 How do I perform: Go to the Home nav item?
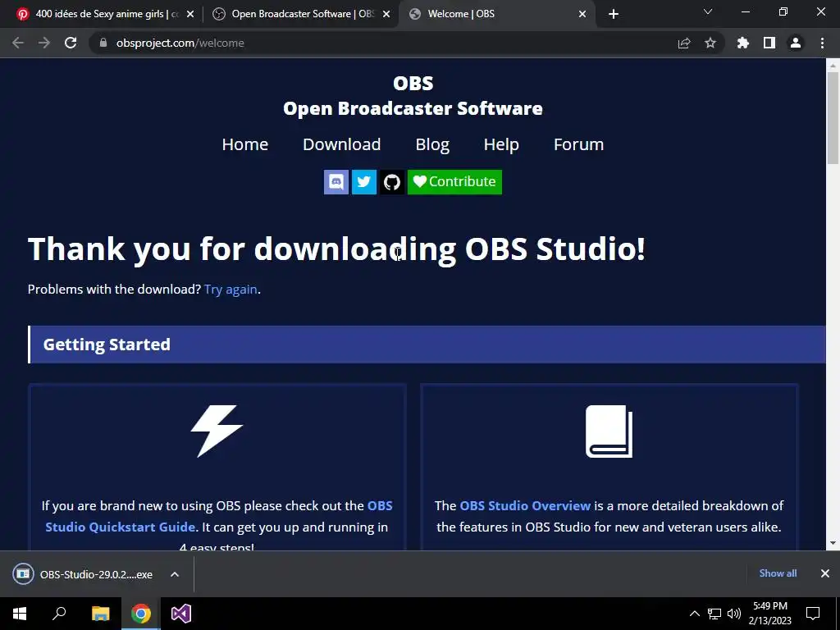[244, 144]
